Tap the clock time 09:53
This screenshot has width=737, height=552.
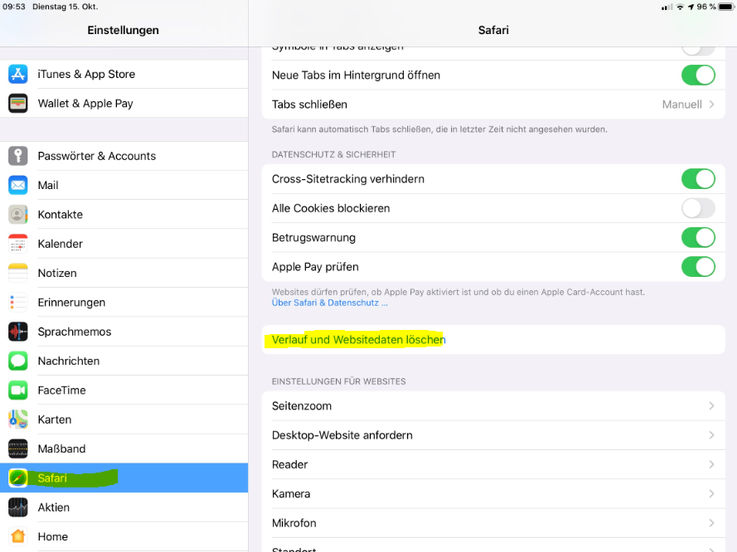click(x=14, y=7)
